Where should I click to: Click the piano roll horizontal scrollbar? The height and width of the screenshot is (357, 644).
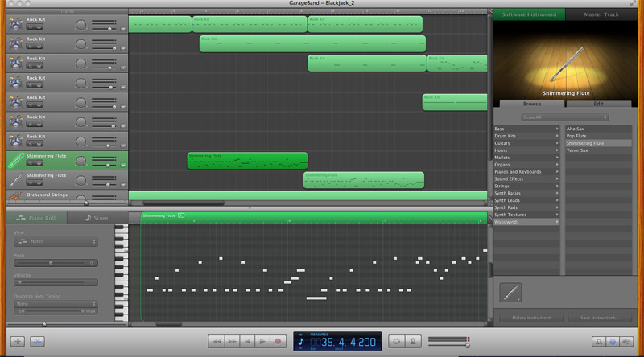[x=169, y=324]
